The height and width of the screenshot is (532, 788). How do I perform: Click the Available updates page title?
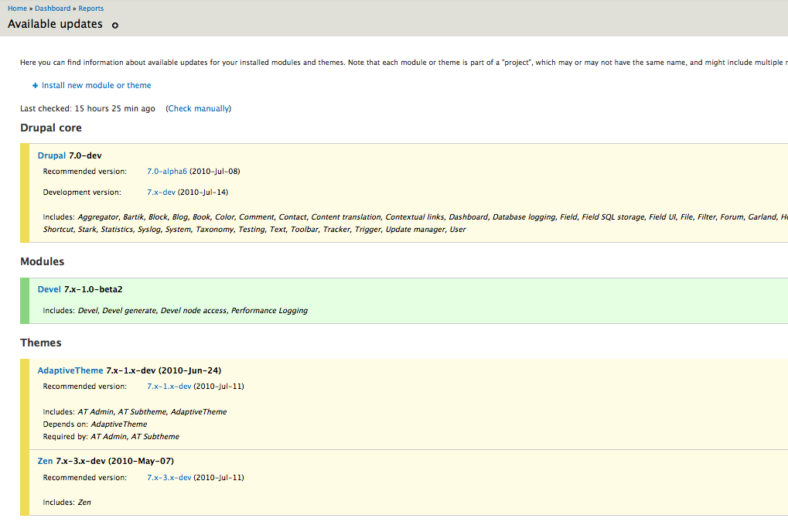55,24
